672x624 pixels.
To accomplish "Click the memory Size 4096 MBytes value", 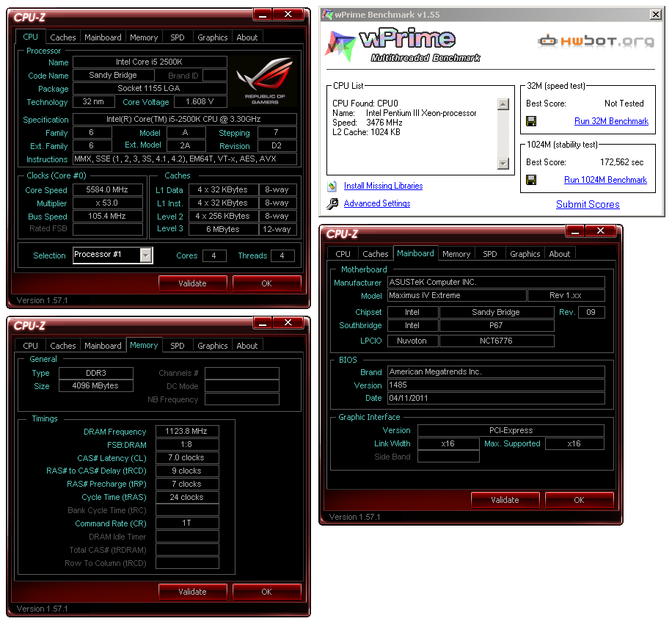I will coord(95,385).
